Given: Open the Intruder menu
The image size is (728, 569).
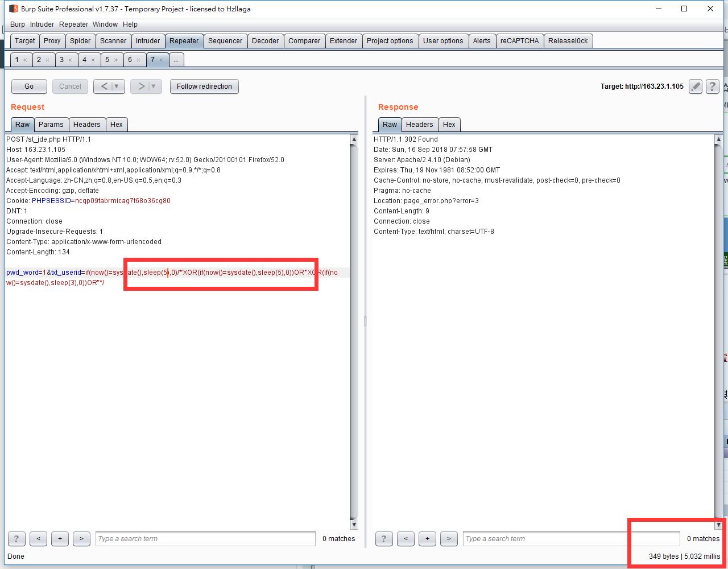Looking at the screenshot, I should coord(42,24).
